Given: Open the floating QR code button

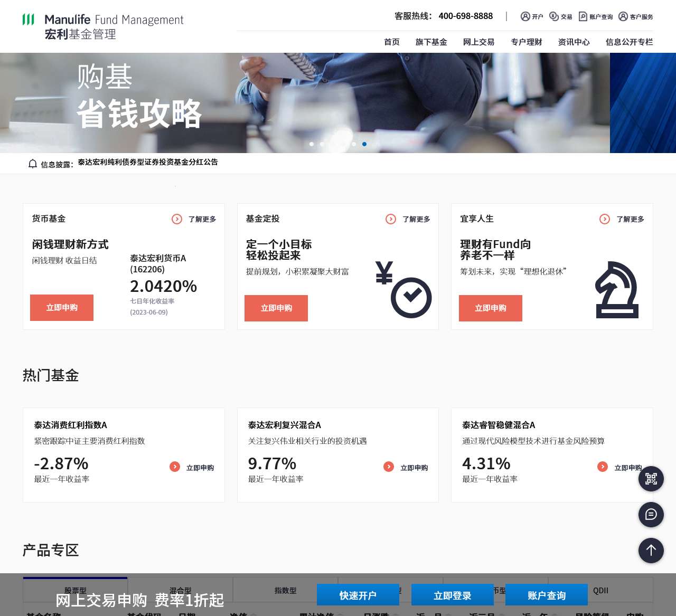Looking at the screenshot, I should [651, 479].
